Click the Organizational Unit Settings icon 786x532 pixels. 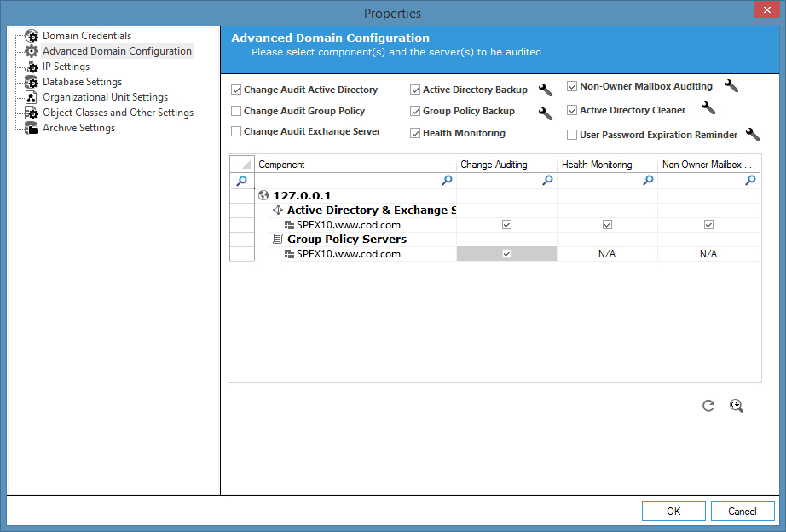coord(31,97)
